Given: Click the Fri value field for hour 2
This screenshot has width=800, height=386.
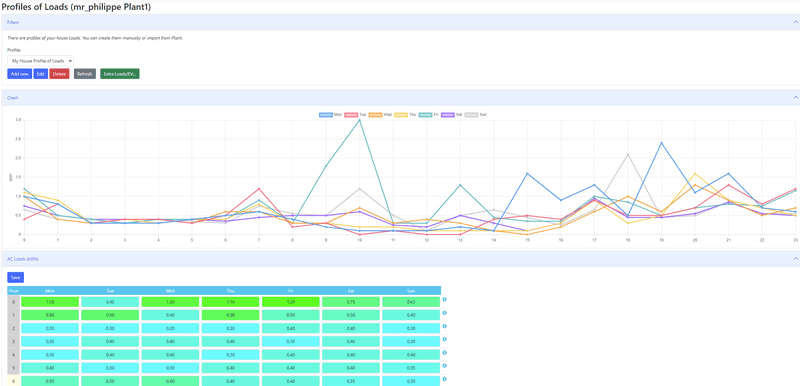Looking at the screenshot, I should [291, 328].
